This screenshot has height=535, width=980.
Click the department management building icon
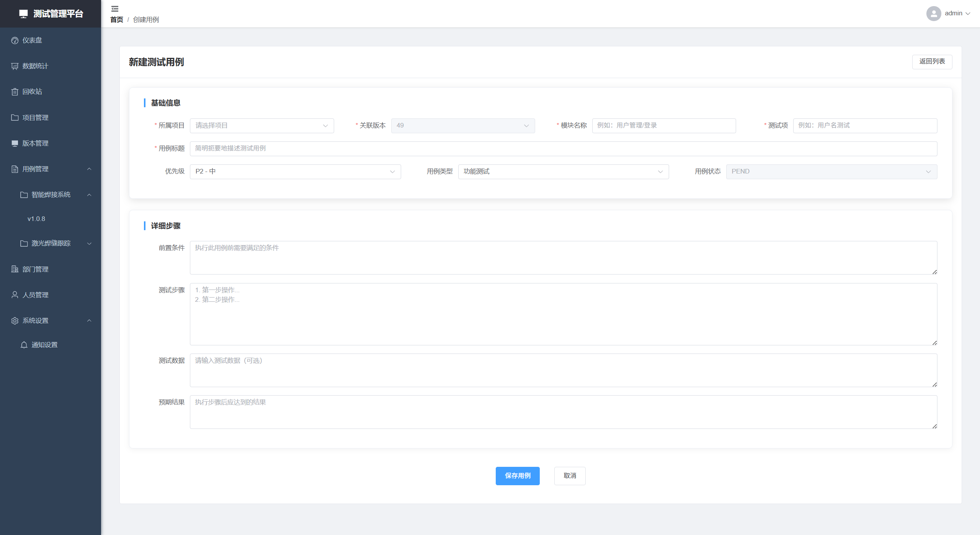[15, 269]
